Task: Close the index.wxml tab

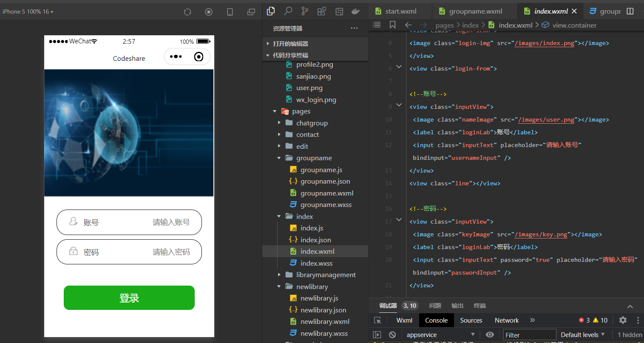Action: tap(574, 11)
